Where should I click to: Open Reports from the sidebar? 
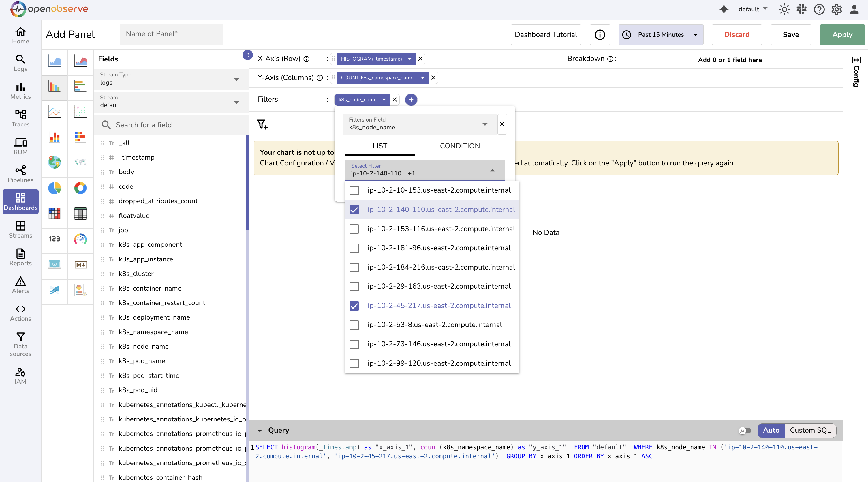point(20,257)
